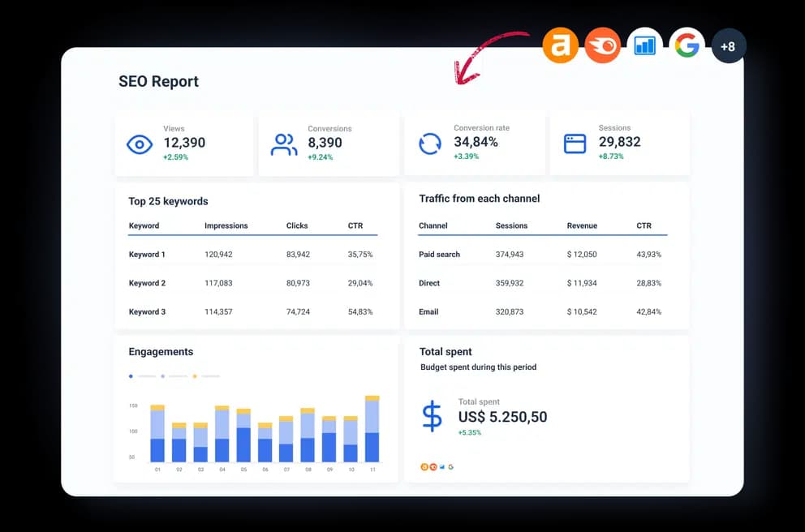Click the blue legend color dot
The height and width of the screenshot is (532, 805).
[131, 376]
